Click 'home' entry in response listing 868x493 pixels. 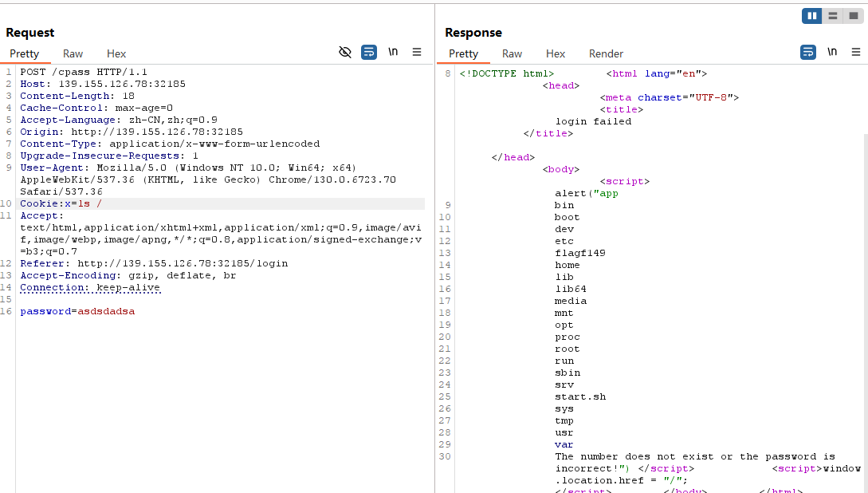pos(568,266)
